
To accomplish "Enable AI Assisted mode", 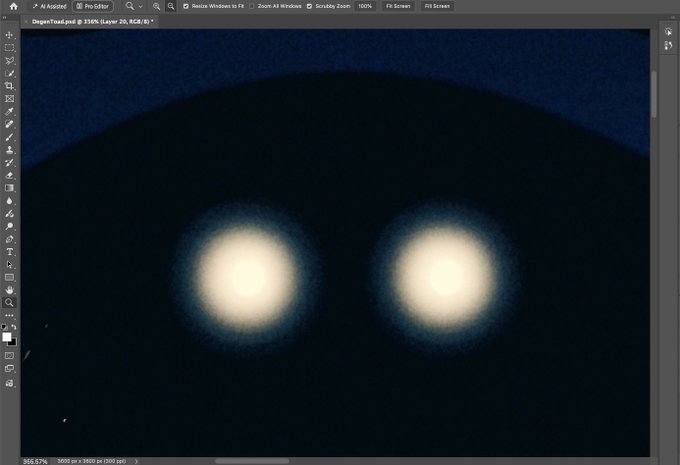I will coord(49,6).
